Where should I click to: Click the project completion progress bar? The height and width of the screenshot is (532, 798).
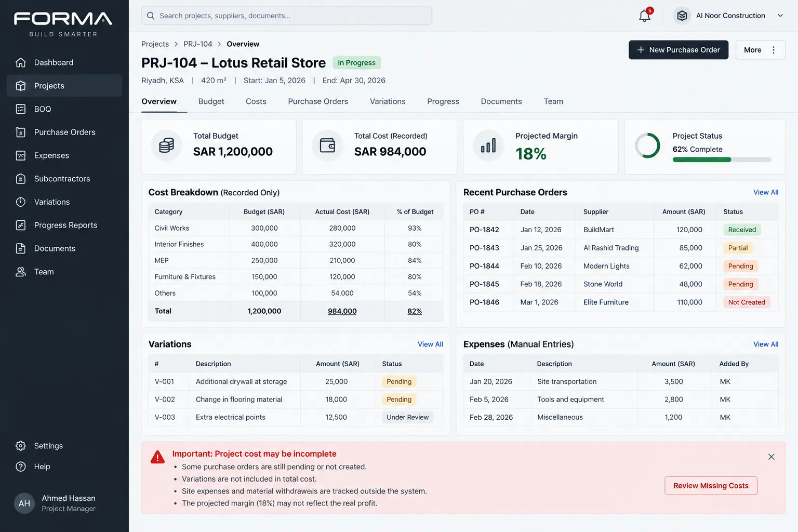[722, 160]
